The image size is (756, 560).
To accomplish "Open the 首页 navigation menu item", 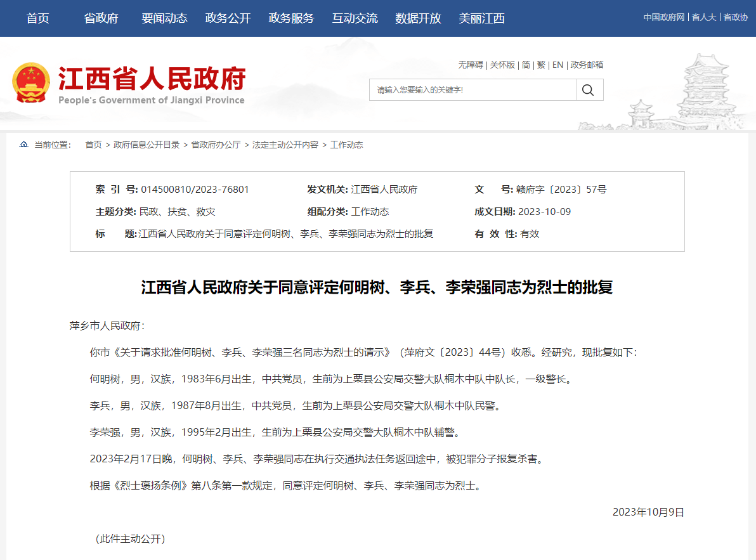I will [37, 18].
